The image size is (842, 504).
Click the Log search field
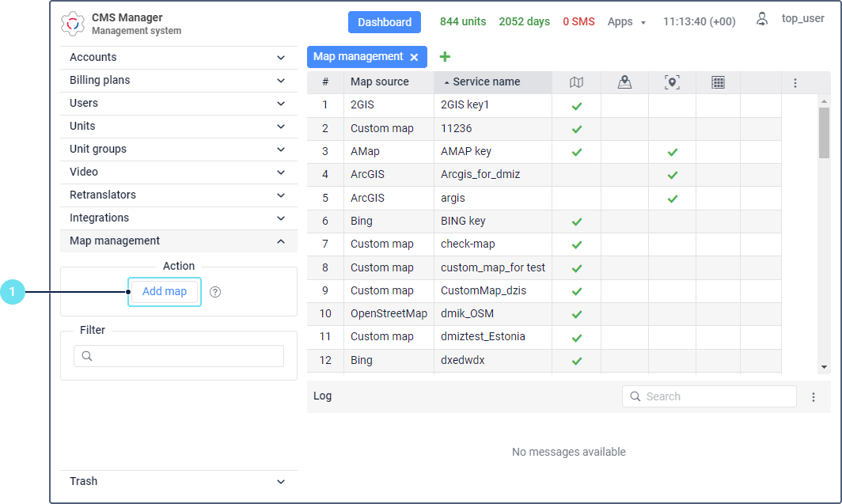pyautogui.click(x=716, y=396)
